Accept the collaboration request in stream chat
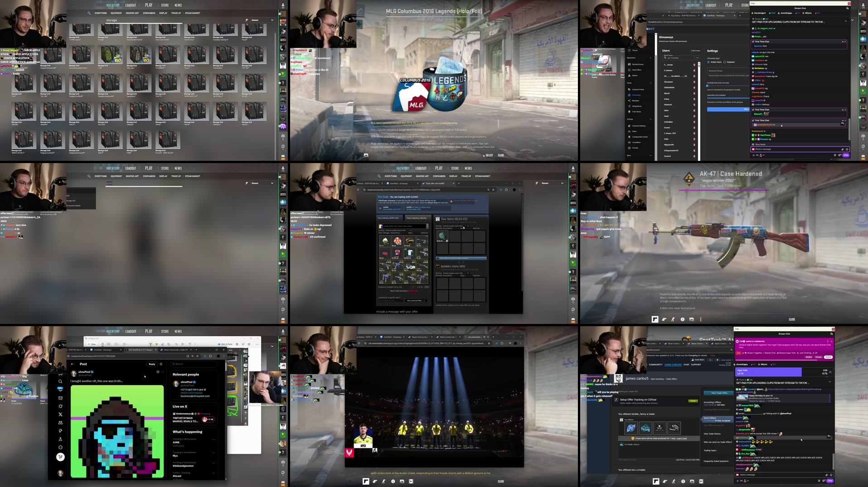The width and height of the screenshot is (868, 487). click(828, 357)
